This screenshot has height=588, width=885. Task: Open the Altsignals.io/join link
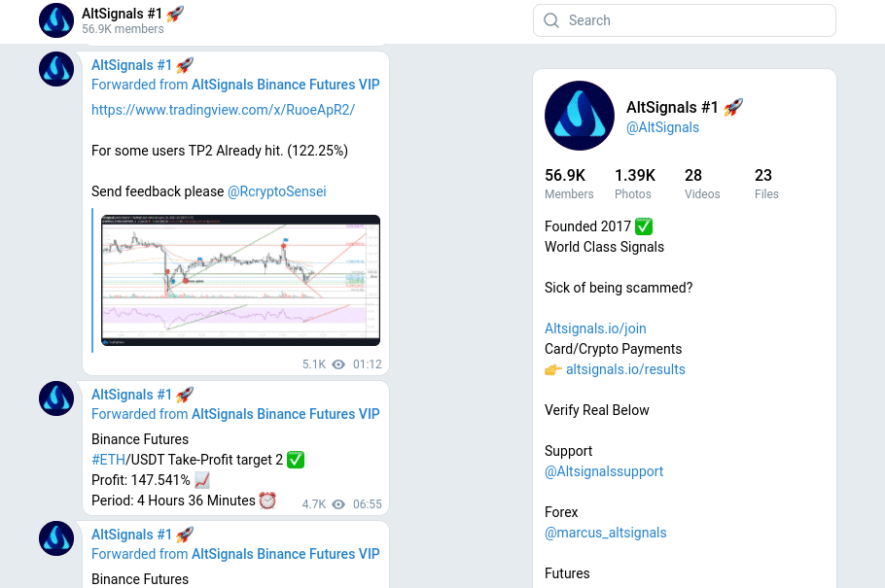594,329
